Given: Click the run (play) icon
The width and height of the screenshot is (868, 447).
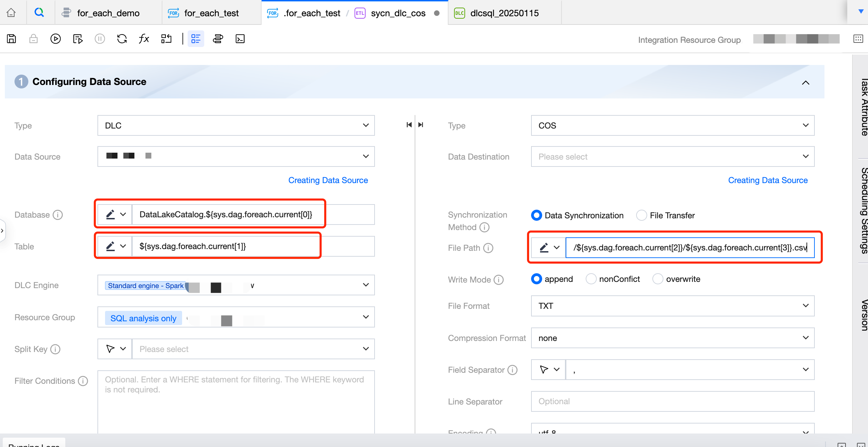Looking at the screenshot, I should coord(55,39).
